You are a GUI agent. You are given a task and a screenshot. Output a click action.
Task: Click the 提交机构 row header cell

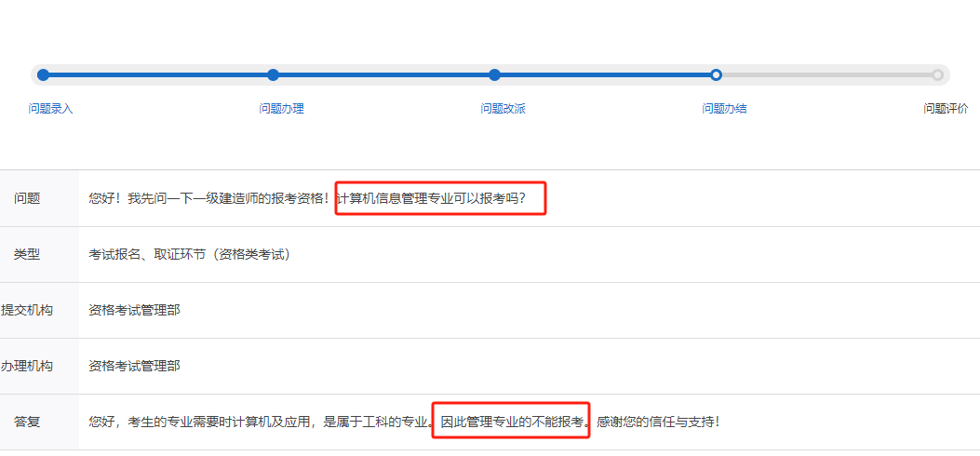pos(39,311)
